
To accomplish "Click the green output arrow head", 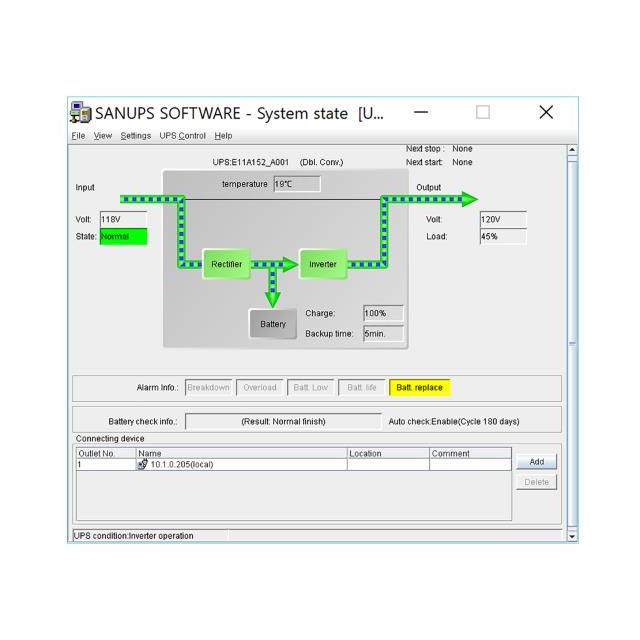I will click(x=469, y=199).
